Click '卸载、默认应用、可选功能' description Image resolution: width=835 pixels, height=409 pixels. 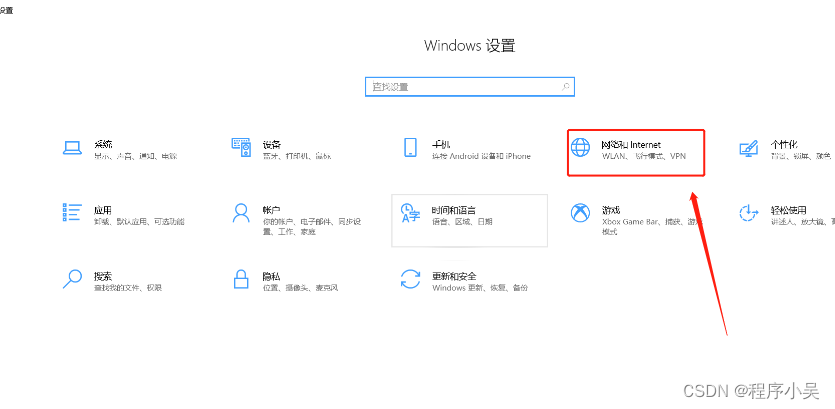click(x=139, y=221)
